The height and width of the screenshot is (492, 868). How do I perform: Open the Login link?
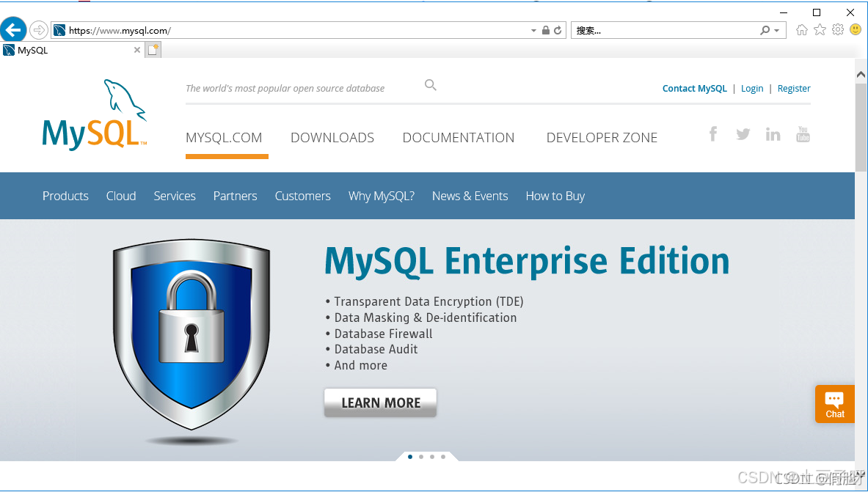point(752,89)
